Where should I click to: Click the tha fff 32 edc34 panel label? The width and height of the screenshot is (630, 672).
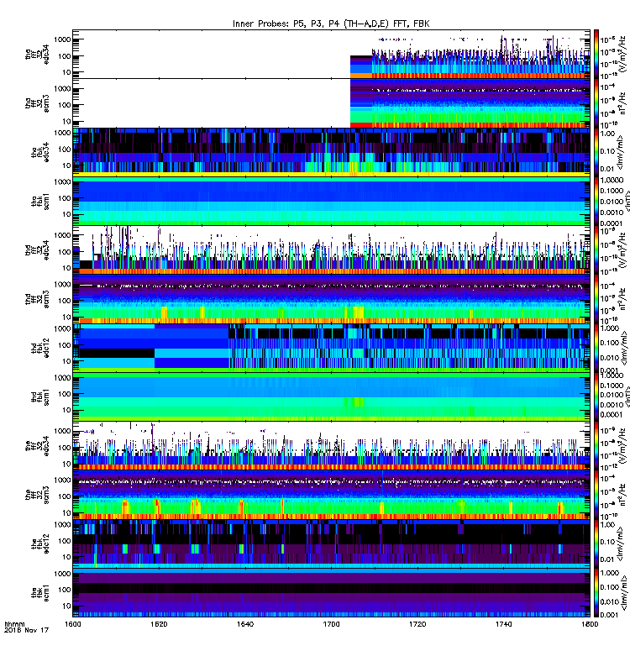37,55
